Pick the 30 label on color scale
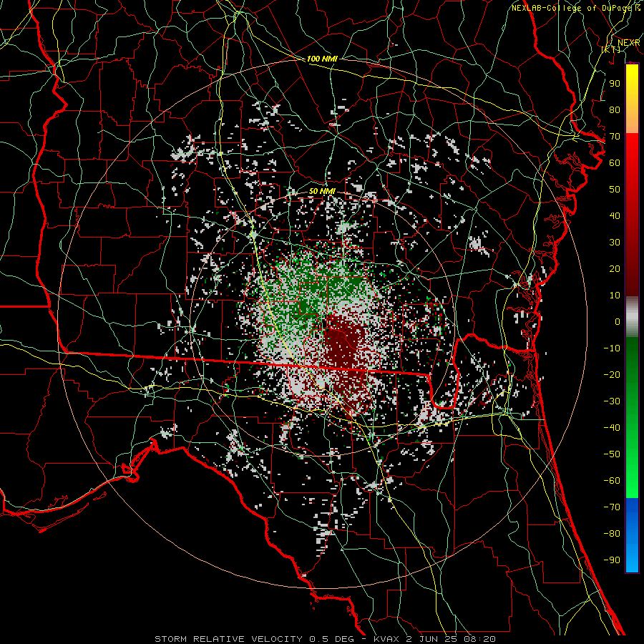644x644 pixels. coord(615,243)
